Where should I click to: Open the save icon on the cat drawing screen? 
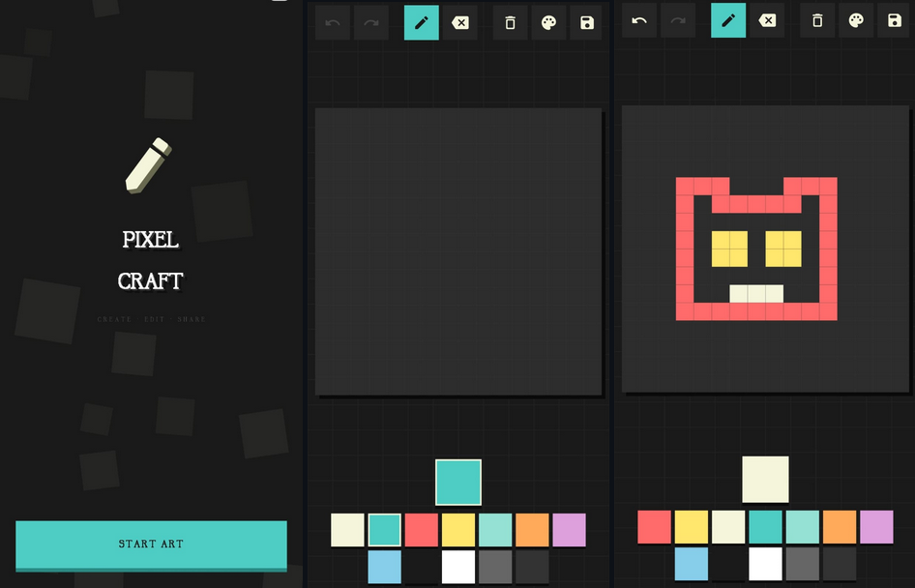pyautogui.click(x=892, y=20)
